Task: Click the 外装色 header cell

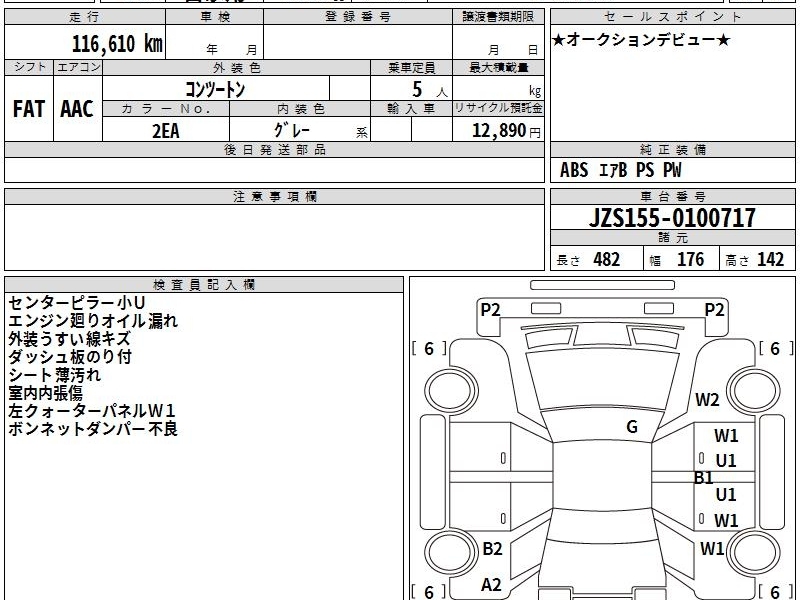Action: [236, 67]
